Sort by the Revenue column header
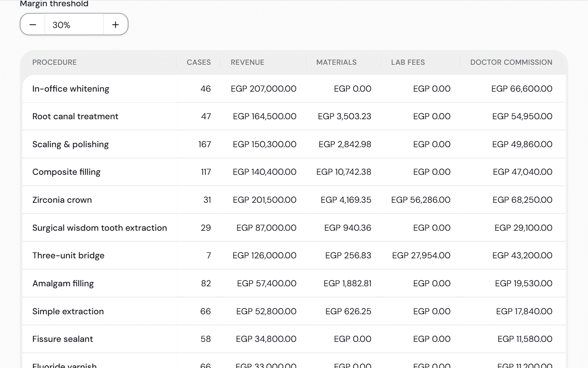588x368 pixels. (247, 63)
